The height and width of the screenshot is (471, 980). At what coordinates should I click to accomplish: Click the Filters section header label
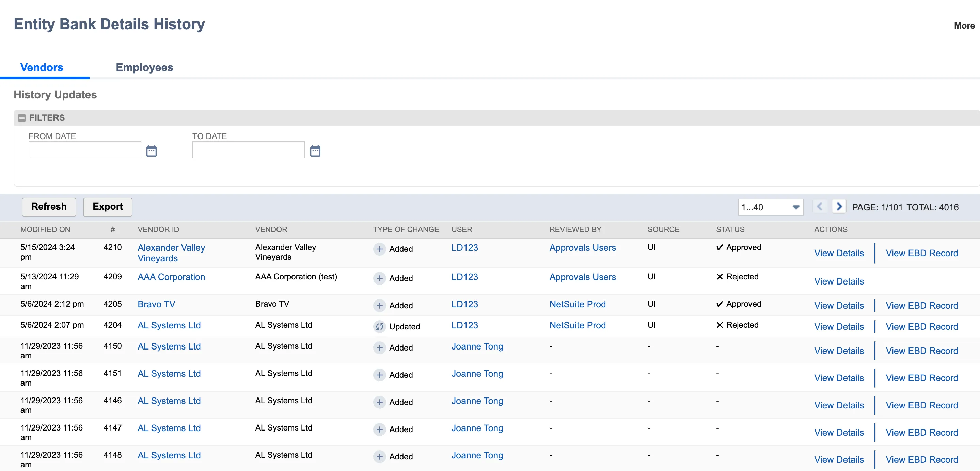[x=47, y=118]
